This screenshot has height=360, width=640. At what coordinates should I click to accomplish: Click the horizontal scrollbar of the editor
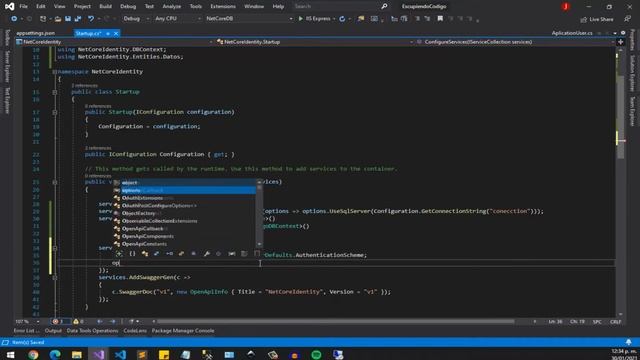335,322
